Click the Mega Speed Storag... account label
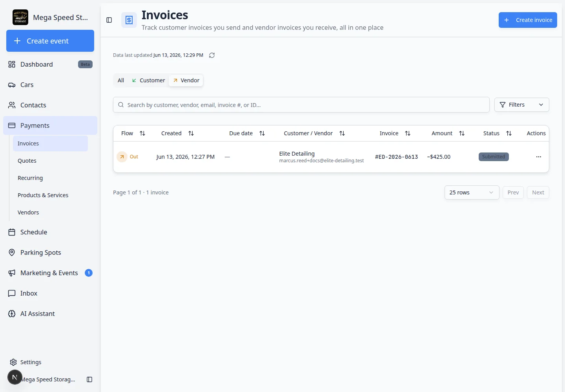Screen dimensions: 565x392 pos(48,379)
